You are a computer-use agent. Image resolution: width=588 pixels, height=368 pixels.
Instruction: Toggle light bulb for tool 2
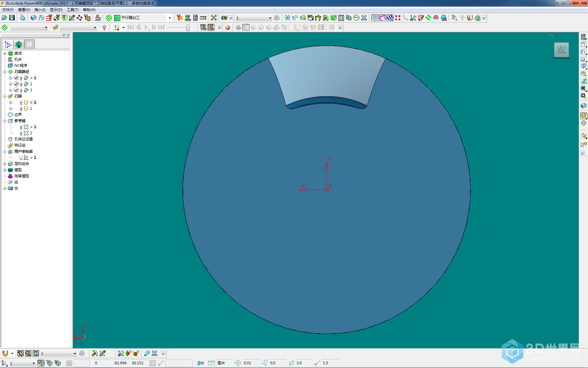point(21,109)
